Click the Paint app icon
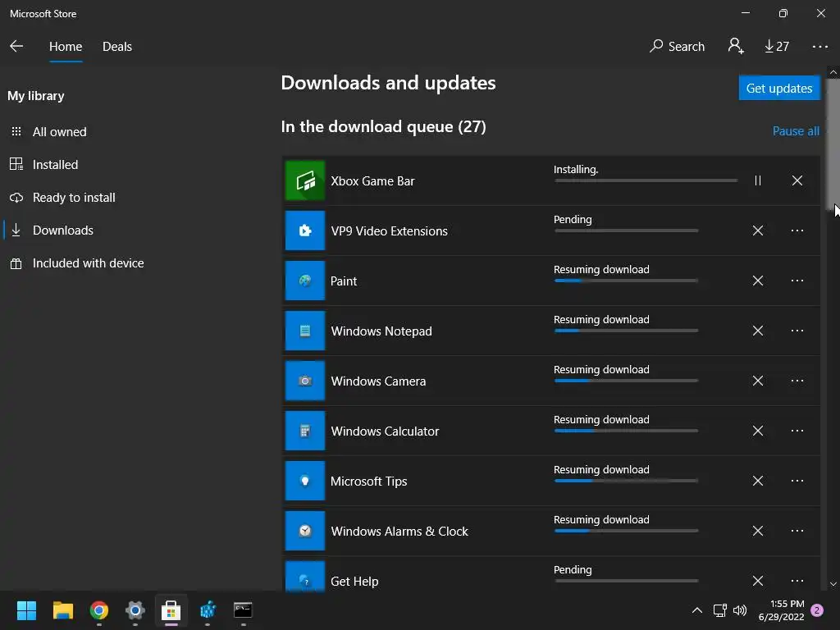This screenshot has height=630, width=840. pyautogui.click(x=305, y=281)
